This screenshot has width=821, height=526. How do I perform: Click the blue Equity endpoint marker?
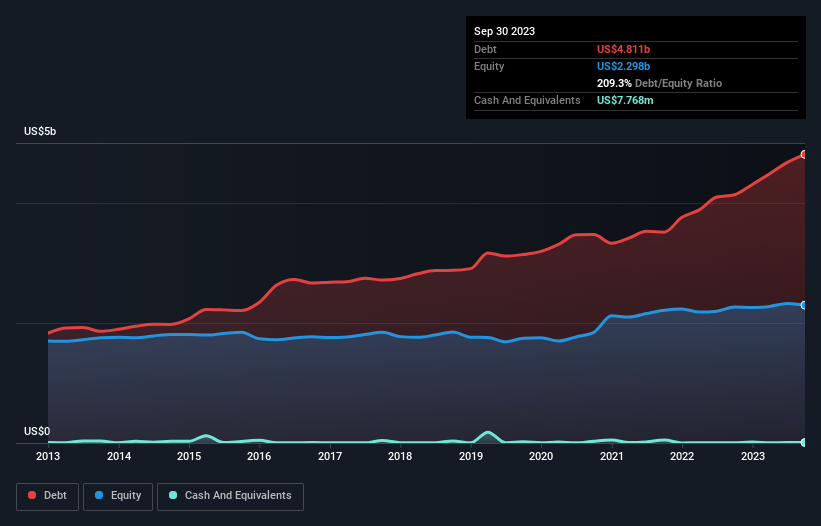(x=804, y=305)
